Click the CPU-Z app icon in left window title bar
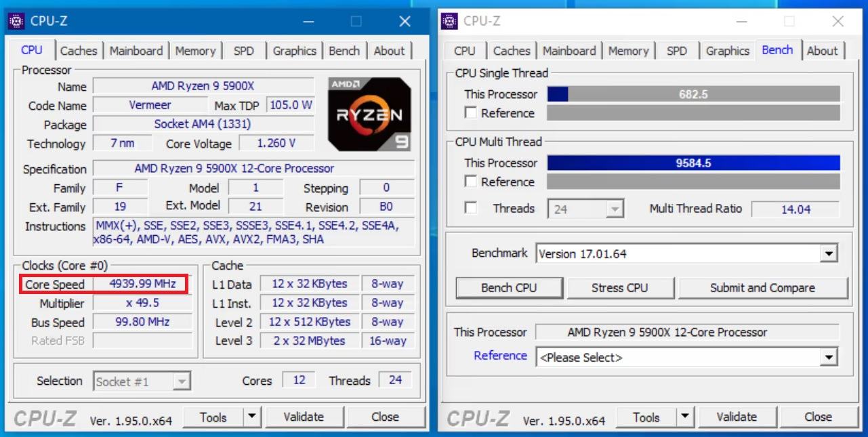 (x=16, y=21)
